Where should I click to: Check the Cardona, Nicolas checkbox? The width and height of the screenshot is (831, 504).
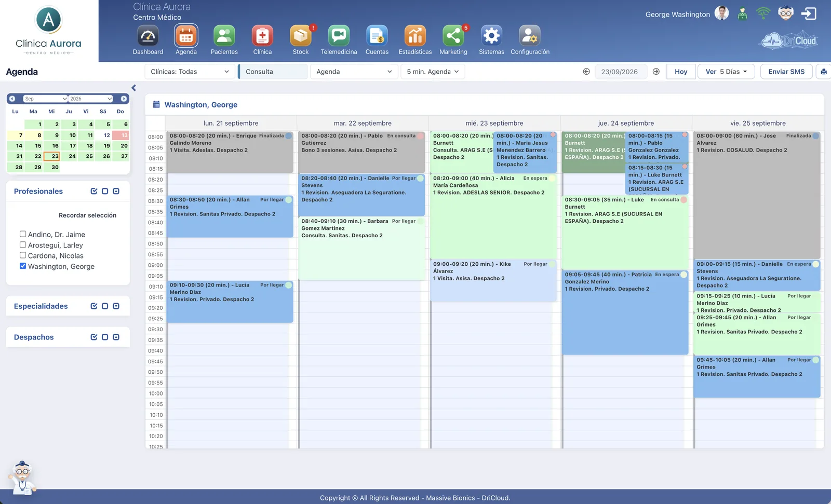click(x=23, y=255)
